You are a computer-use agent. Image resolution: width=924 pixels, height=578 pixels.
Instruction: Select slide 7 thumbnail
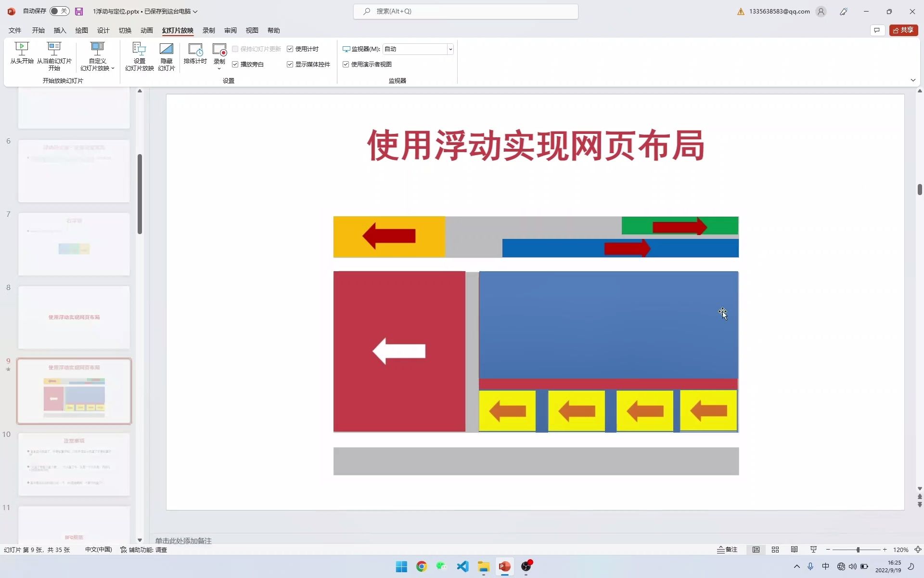(x=74, y=244)
